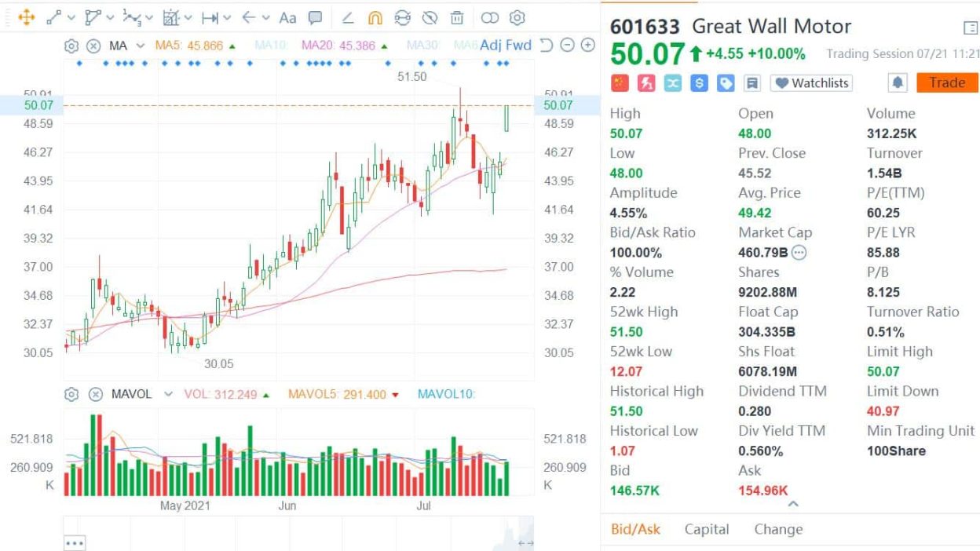Toggle the MAVOL10 label
This screenshot has height=551, width=980.
click(446, 394)
